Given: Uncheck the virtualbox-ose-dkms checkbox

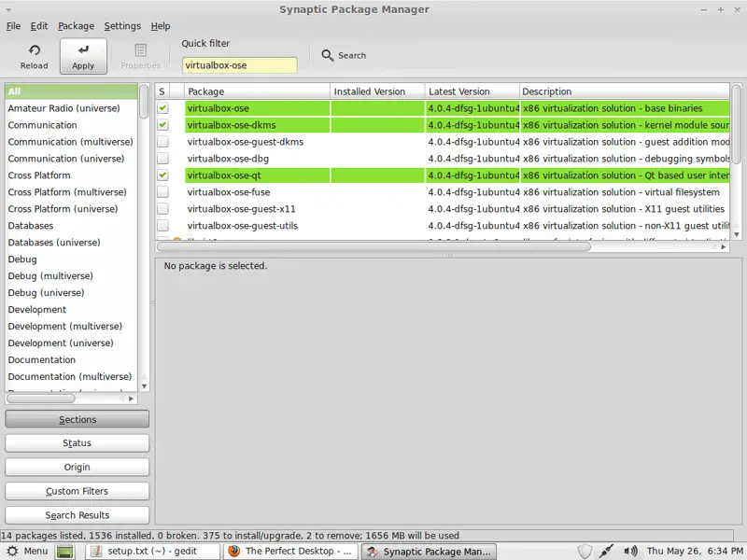Looking at the screenshot, I should point(162,125).
